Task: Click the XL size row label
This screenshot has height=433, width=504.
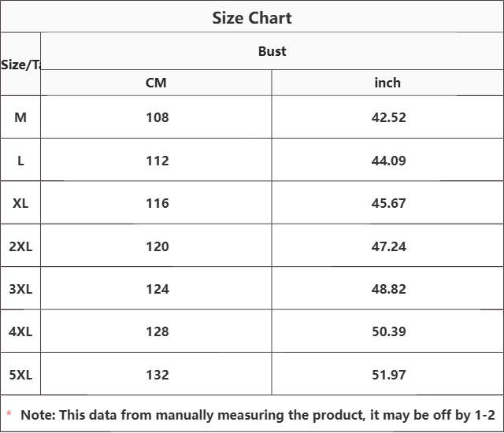Action: point(20,203)
